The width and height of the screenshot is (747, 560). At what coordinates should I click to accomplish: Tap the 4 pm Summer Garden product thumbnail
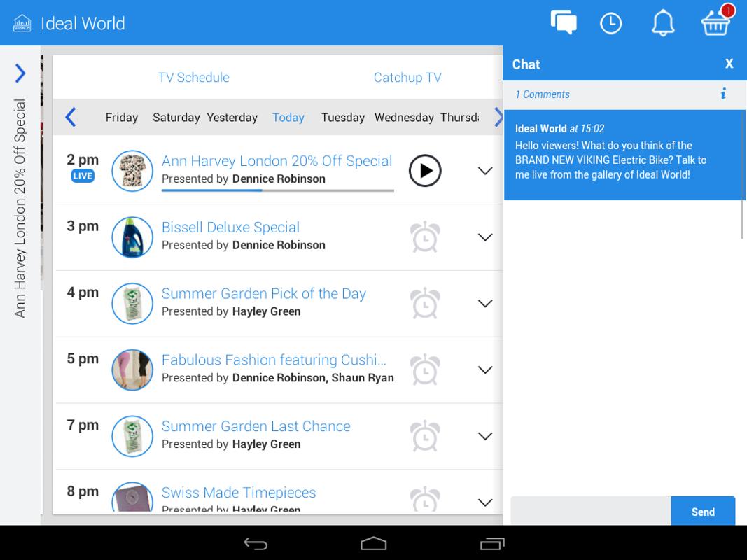pyautogui.click(x=132, y=303)
